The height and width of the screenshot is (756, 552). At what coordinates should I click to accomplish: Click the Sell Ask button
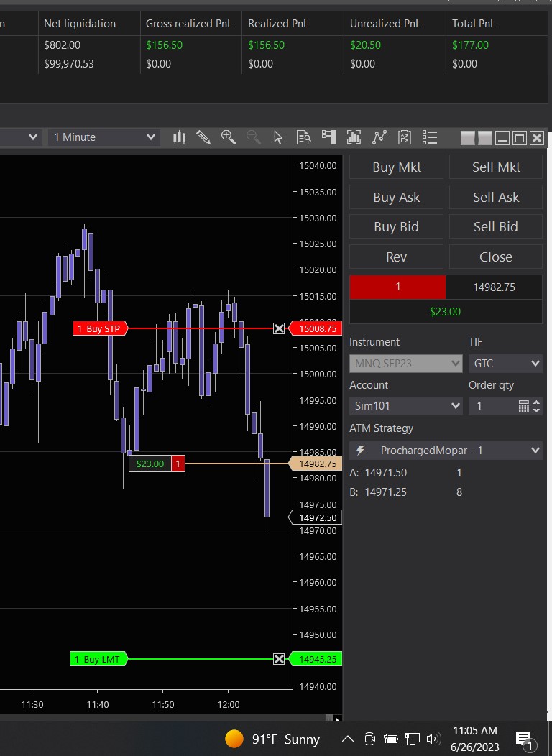click(496, 197)
